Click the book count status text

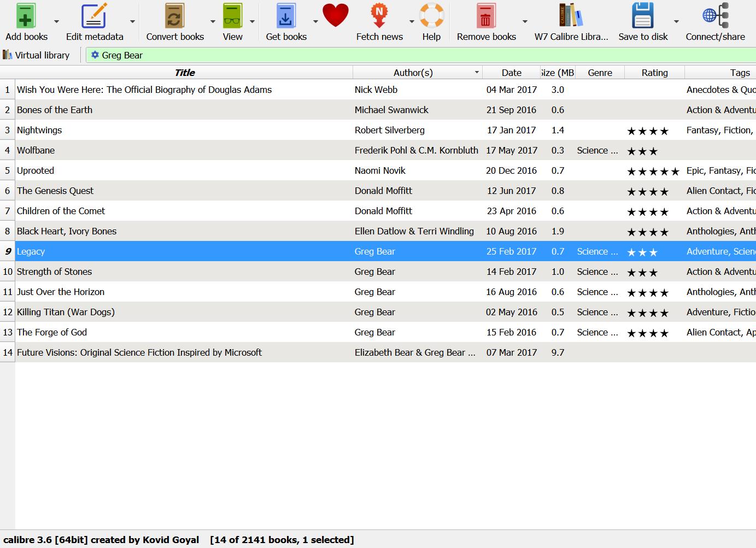tap(282, 540)
